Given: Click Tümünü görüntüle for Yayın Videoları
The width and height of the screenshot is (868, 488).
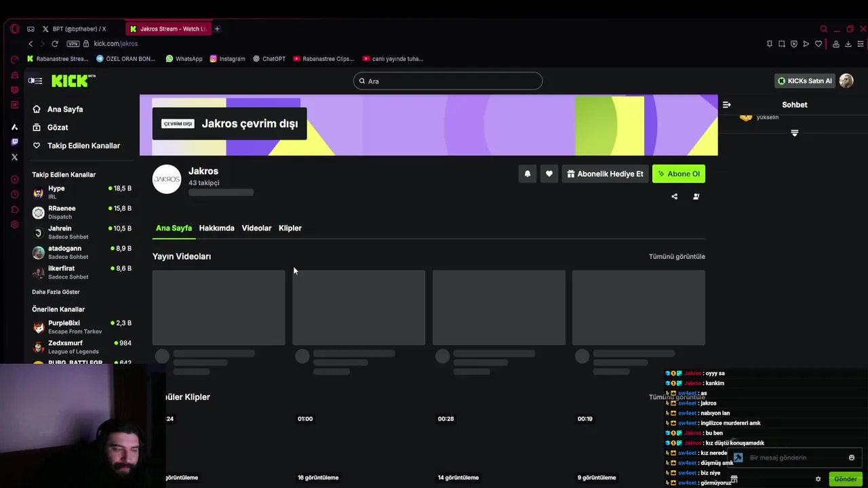Looking at the screenshot, I should point(677,257).
